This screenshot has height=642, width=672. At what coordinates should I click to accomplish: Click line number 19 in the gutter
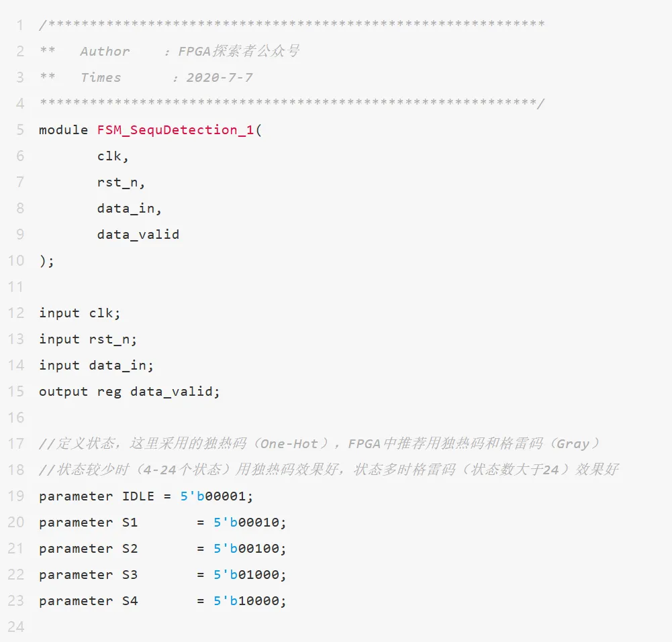(16, 496)
